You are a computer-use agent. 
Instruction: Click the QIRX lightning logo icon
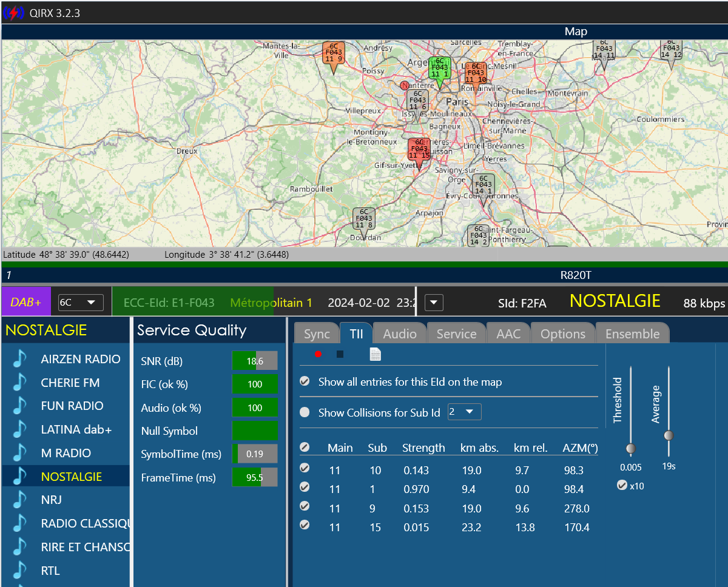(13, 13)
